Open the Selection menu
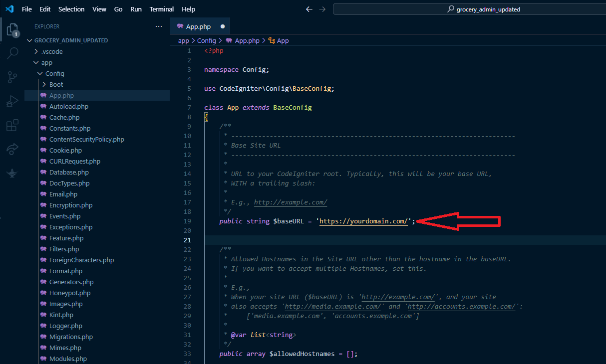The height and width of the screenshot is (364, 606). coord(71,9)
